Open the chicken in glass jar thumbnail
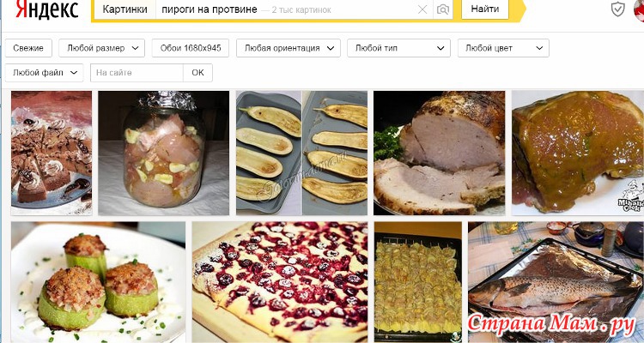This screenshot has height=343, width=644. [x=163, y=153]
